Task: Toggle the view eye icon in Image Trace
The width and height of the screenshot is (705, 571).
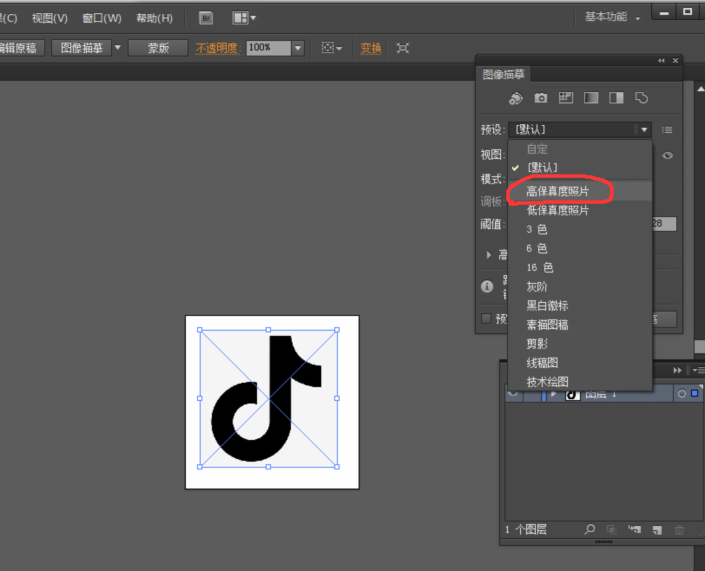Action: click(x=667, y=155)
